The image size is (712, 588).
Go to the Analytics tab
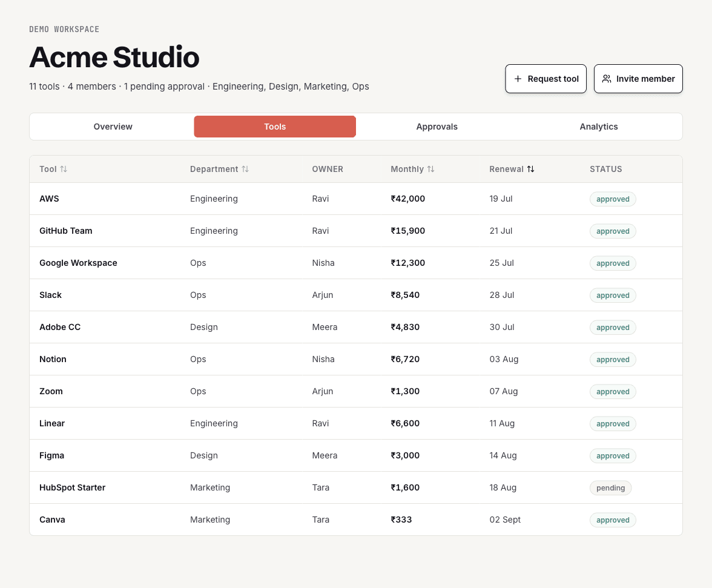coord(599,127)
